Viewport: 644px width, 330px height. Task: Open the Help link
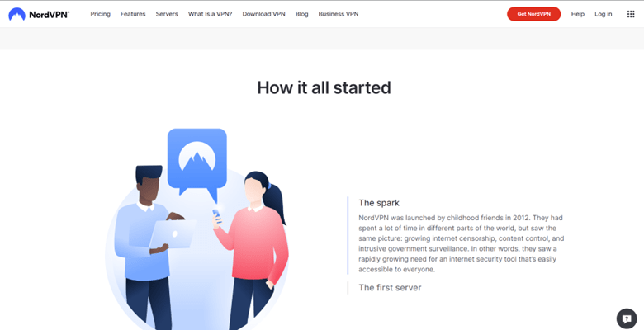pyautogui.click(x=577, y=14)
